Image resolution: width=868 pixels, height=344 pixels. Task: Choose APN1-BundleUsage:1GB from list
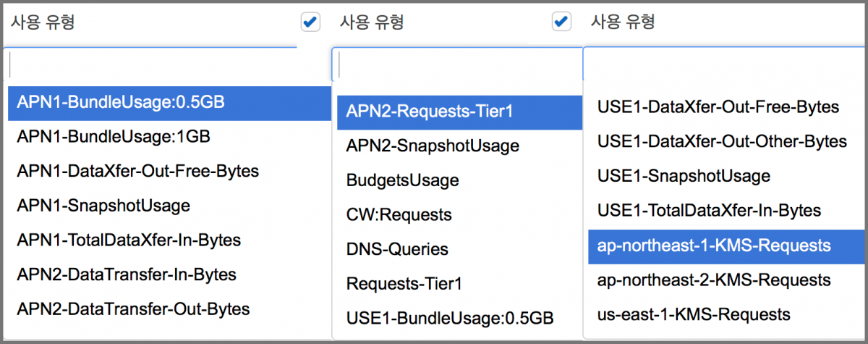pos(114,137)
